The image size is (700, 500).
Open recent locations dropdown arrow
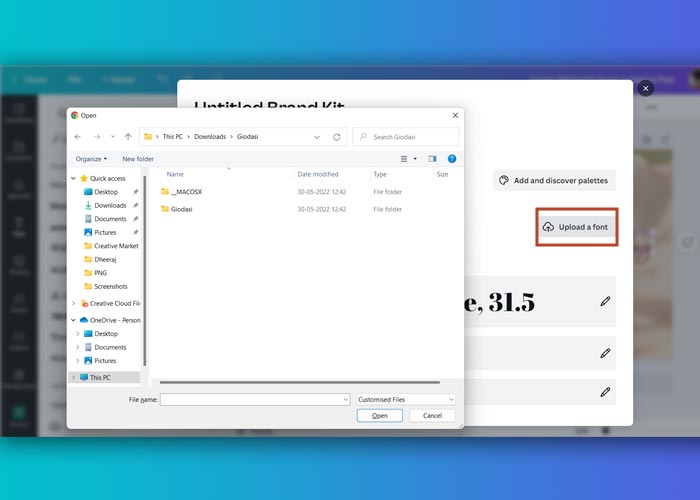[x=112, y=137]
